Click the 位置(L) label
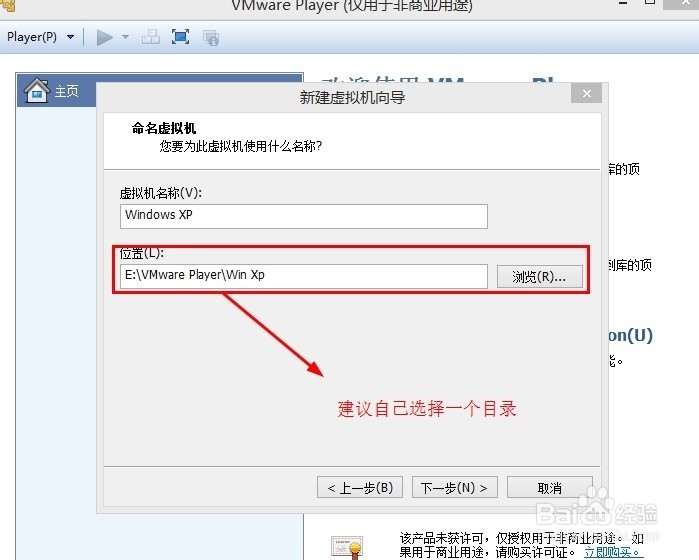Viewport: 699px width, 560px height. (x=141, y=253)
